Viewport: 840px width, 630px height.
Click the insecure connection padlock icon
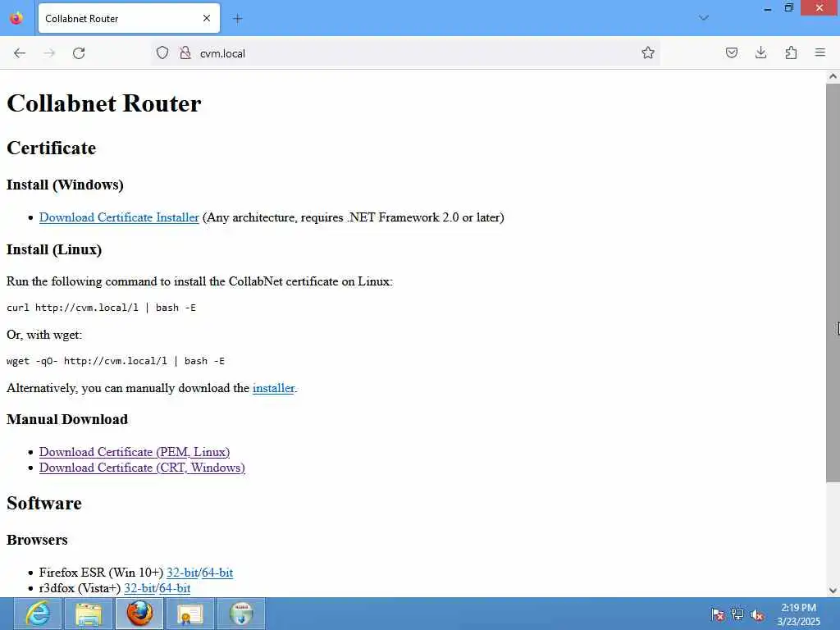(185, 53)
